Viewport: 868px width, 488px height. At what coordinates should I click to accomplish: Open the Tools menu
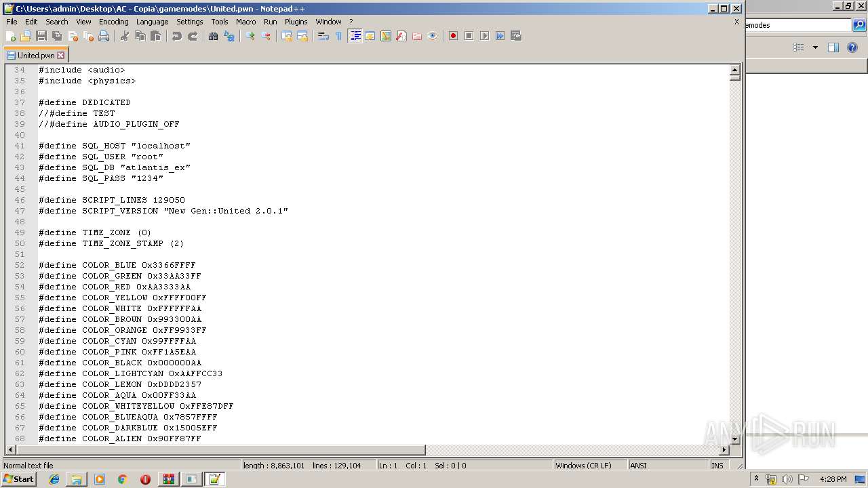pos(220,22)
